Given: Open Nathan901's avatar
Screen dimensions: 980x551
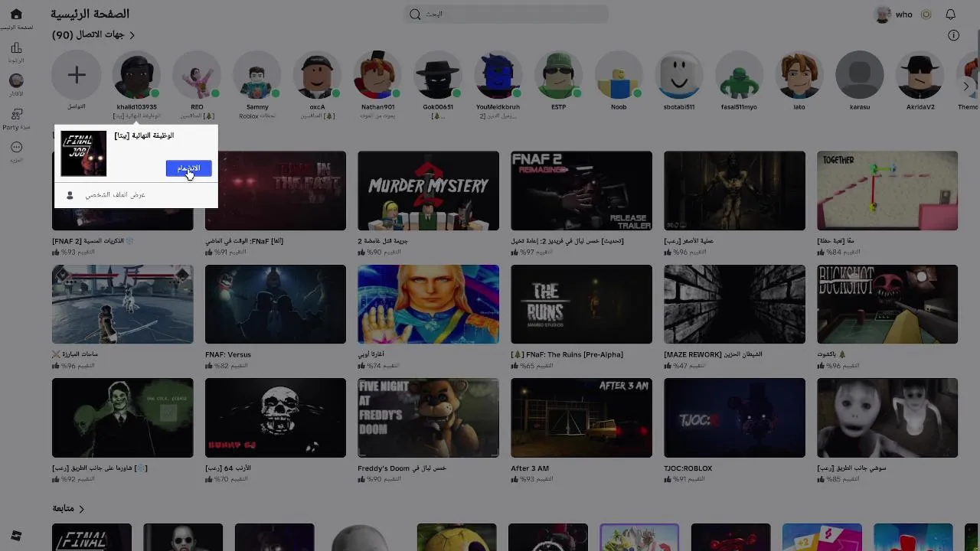Looking at the screenshot, I should 377,75.
